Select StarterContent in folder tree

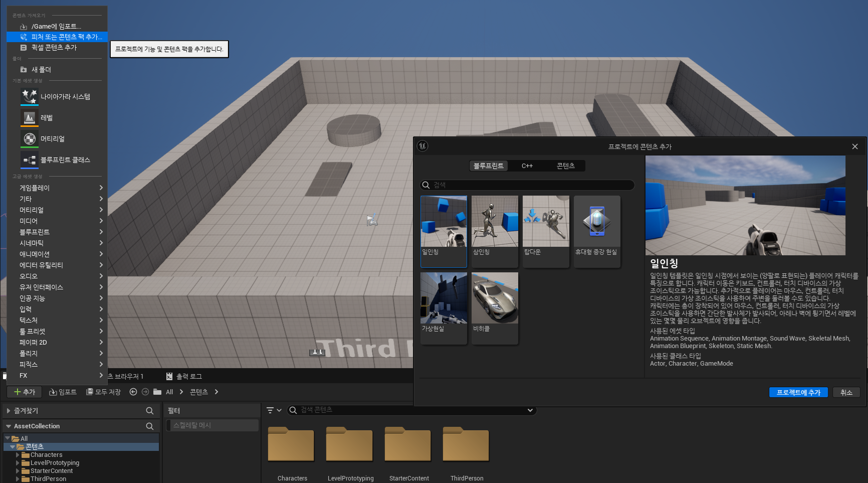[52, 471]
